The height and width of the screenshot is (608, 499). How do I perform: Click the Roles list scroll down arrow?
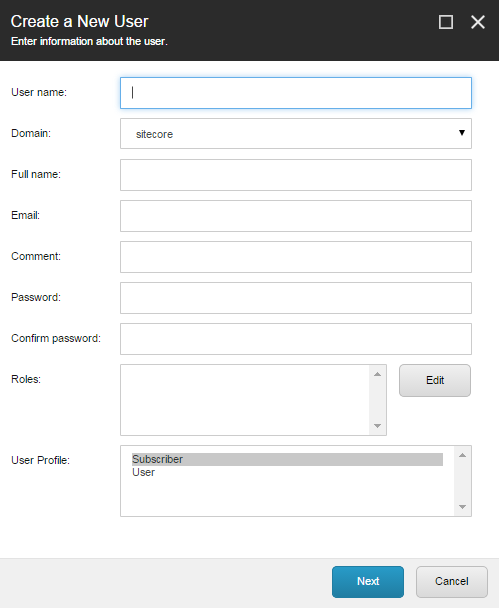[x=377, y=426]
